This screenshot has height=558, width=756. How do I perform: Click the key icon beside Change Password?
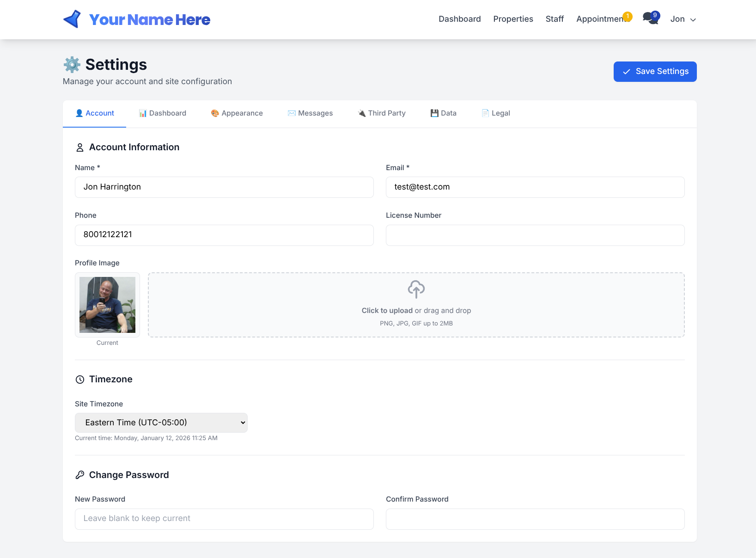(x=79, y=475)
